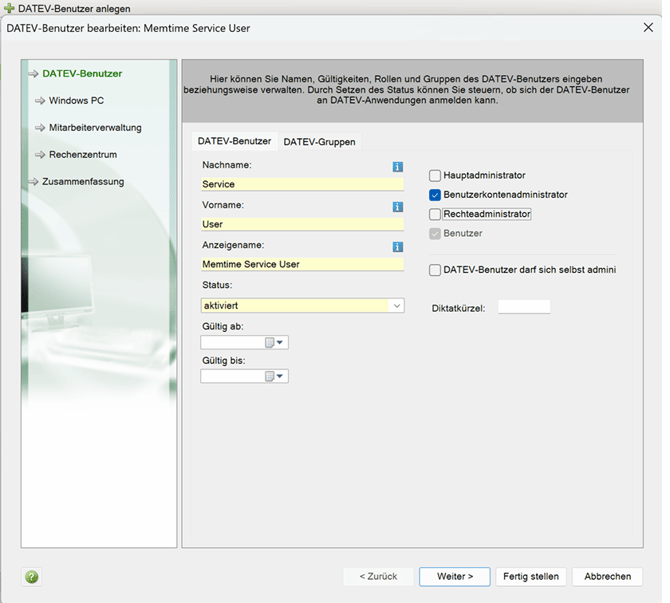Open Zusammenfassung in the left navigation
The height and width of the screenshot is (603, 670).
pyautogui.click(x=83, y=182)
